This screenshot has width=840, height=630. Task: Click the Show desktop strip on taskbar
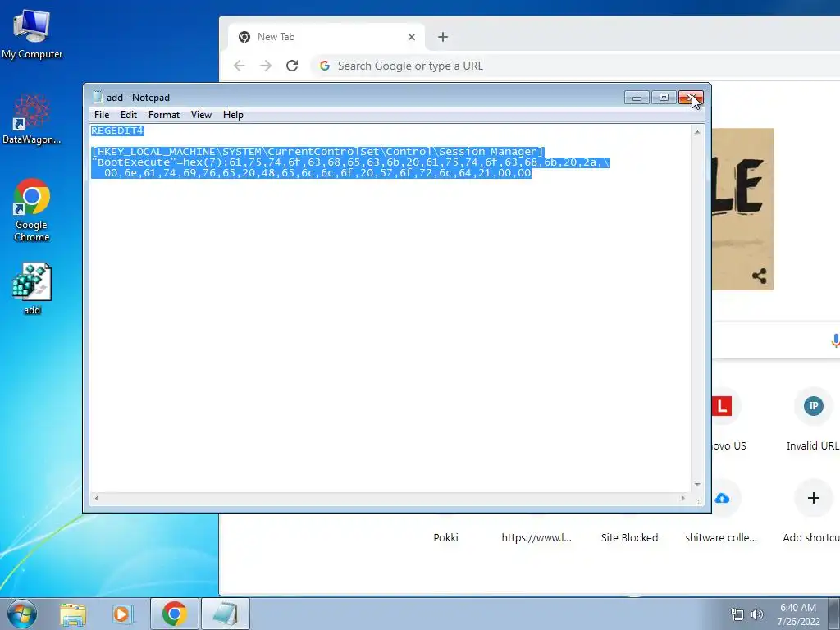(834, 614)
